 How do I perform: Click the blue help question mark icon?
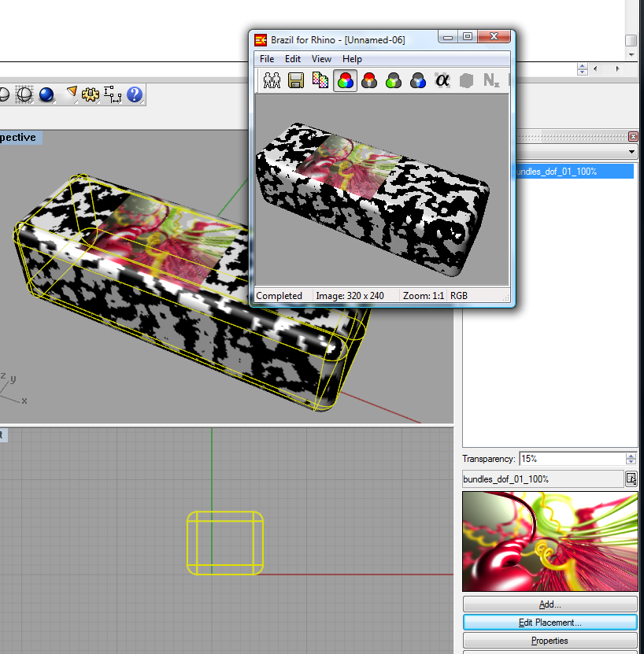pyautogui.click(x=135, y=94)
